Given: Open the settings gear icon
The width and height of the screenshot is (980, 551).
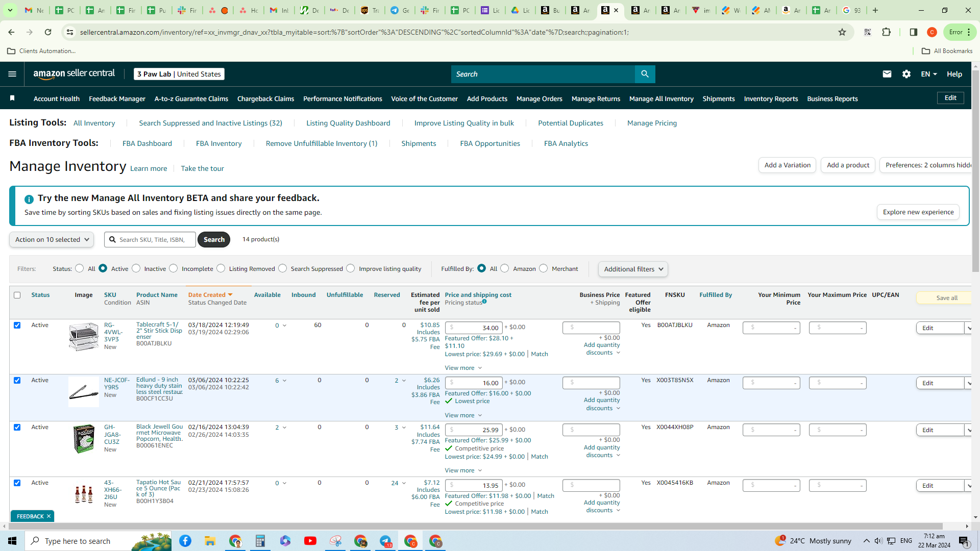Looking at the screenshot, I should pos(906,74).
